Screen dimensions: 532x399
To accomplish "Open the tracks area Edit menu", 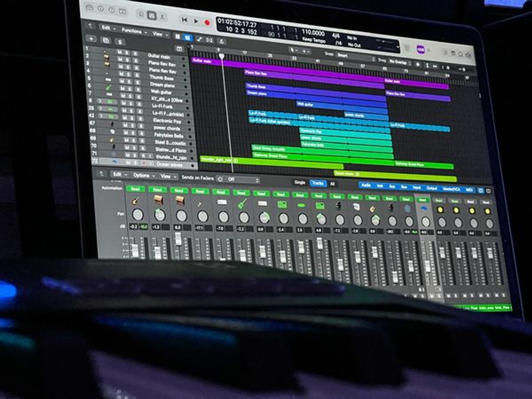I will point(108,28).
